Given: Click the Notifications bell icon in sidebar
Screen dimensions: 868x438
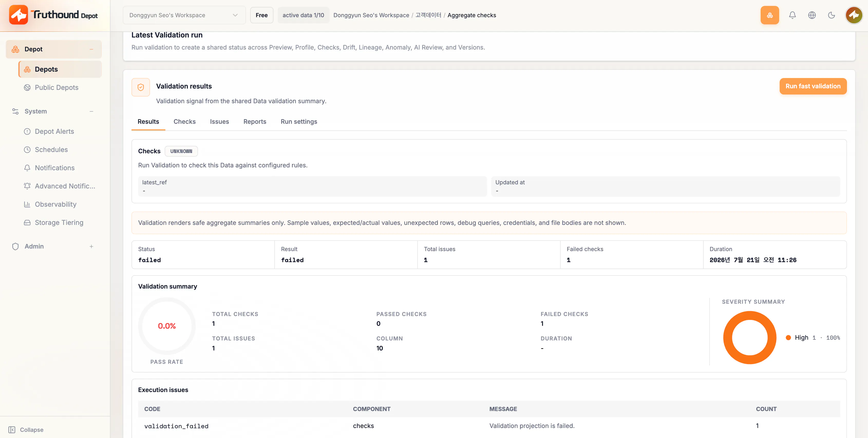Looking at the screenshot, I should tap(27, 168).
